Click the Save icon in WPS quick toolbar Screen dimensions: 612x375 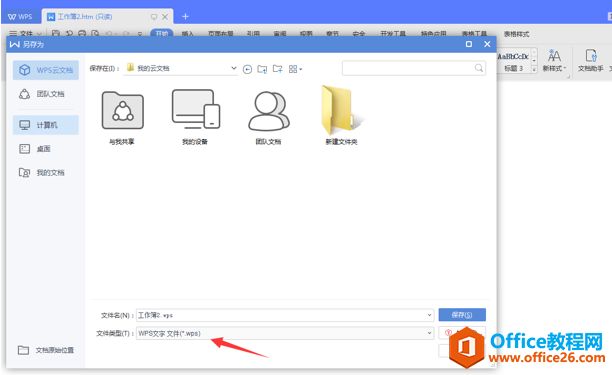pyautogui.click(x=56, y=34)
